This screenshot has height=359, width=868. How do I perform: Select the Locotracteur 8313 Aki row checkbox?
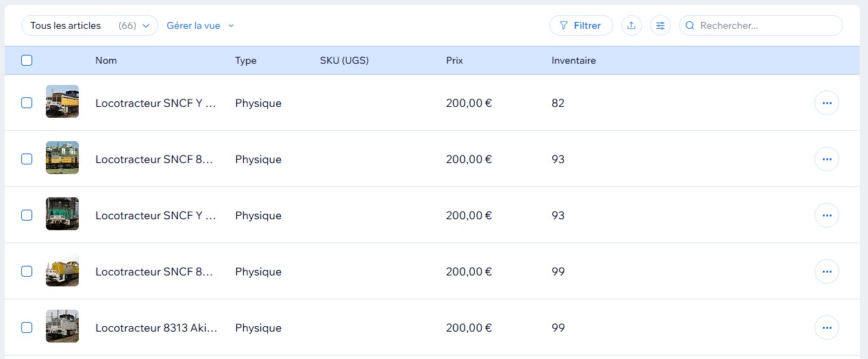click(x=27, y=327)
